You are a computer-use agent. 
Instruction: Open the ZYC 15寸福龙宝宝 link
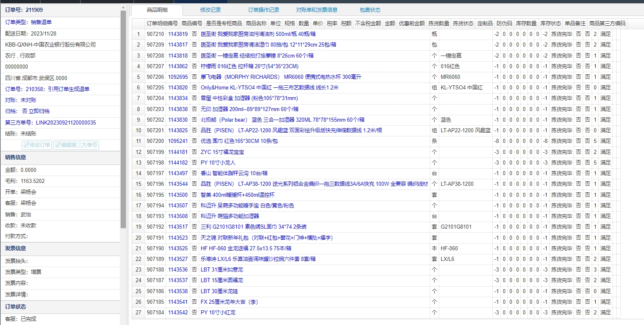click(222, 152)
